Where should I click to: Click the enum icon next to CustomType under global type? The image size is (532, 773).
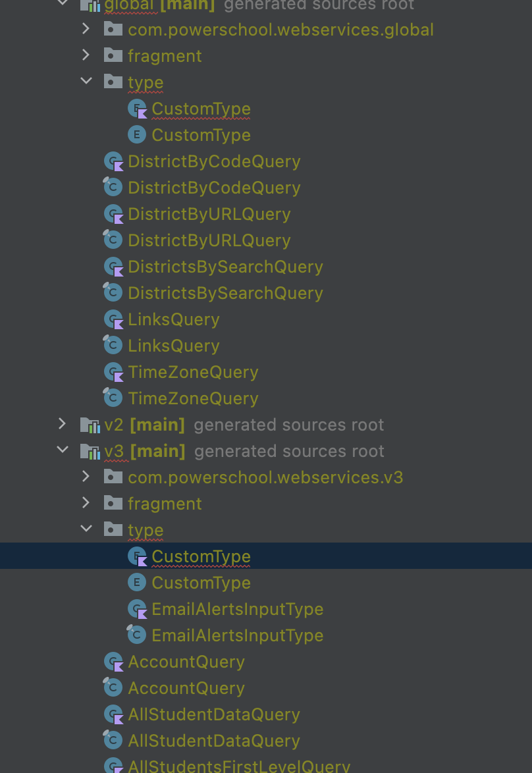(x=137, y=134)
